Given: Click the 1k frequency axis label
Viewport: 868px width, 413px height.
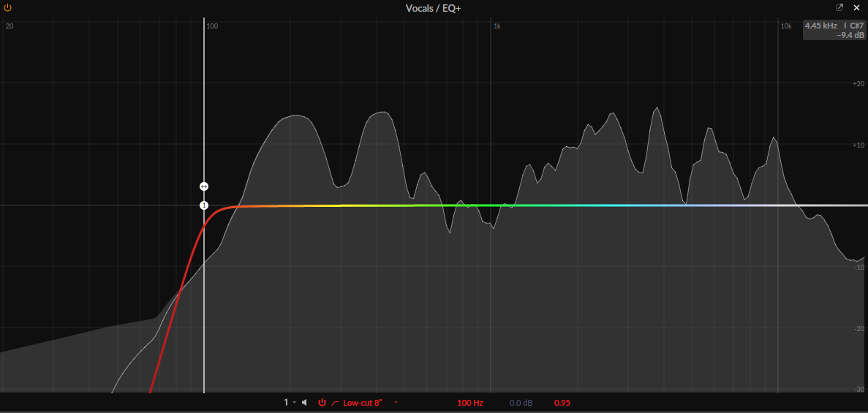Looking at the screenshot, I should point(497,26).
